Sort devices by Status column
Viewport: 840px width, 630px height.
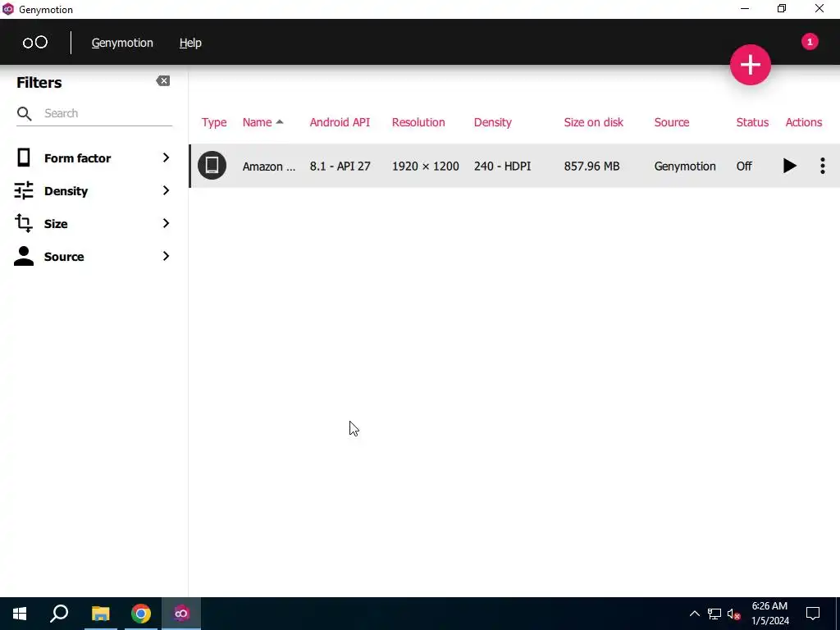coord(752,122)
